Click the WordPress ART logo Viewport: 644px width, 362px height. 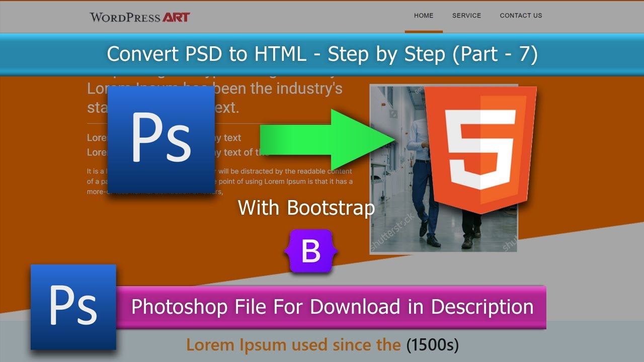coord(140,17)
